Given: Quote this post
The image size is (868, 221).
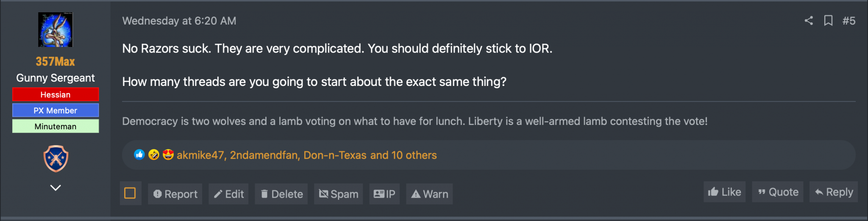Looking at the screenshot, I should (778, 192).
